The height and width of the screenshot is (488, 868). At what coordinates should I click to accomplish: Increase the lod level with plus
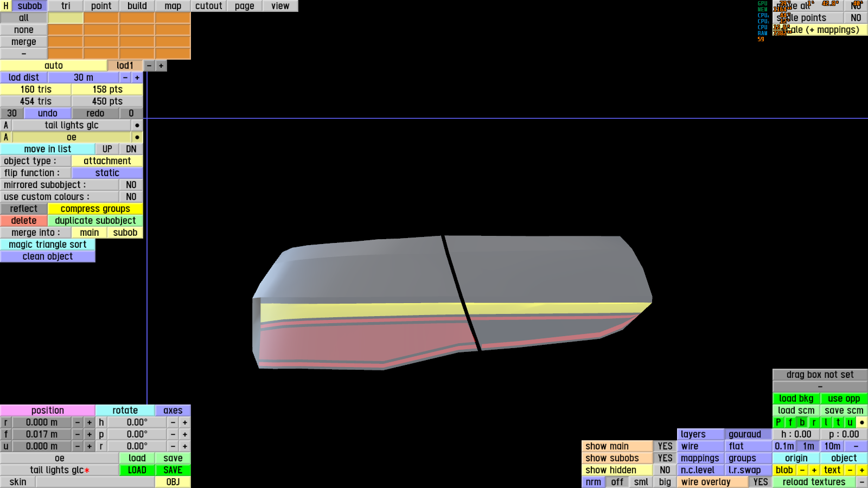tap(161, 66)
